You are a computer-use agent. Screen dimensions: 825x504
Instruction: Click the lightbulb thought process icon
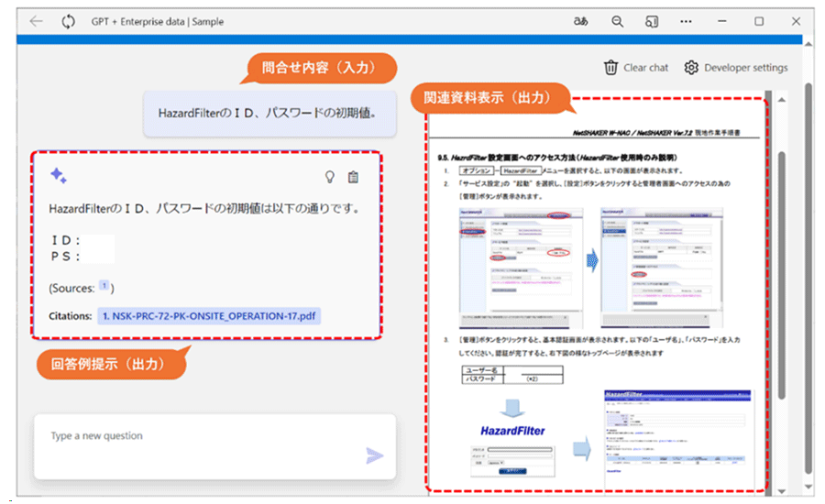tap(329, 177)
